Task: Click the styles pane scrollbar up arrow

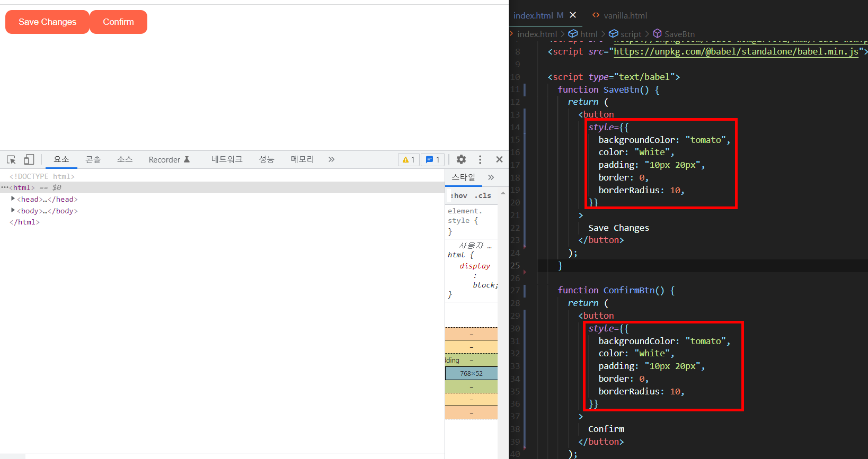Action: click(x=503, y=193)
